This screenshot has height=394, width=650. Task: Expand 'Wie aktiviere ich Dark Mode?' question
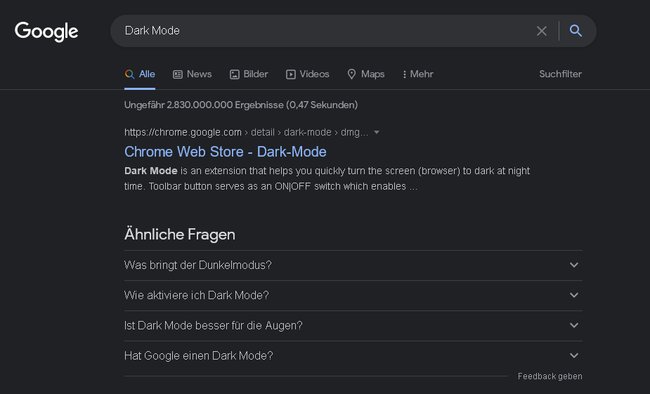coord(353,295)
